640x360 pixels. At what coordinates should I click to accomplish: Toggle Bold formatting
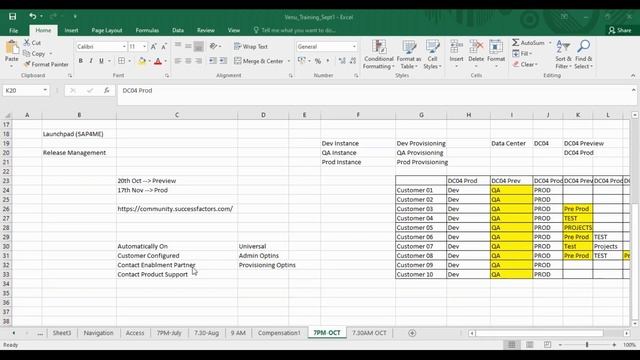(x=80, y=61)
